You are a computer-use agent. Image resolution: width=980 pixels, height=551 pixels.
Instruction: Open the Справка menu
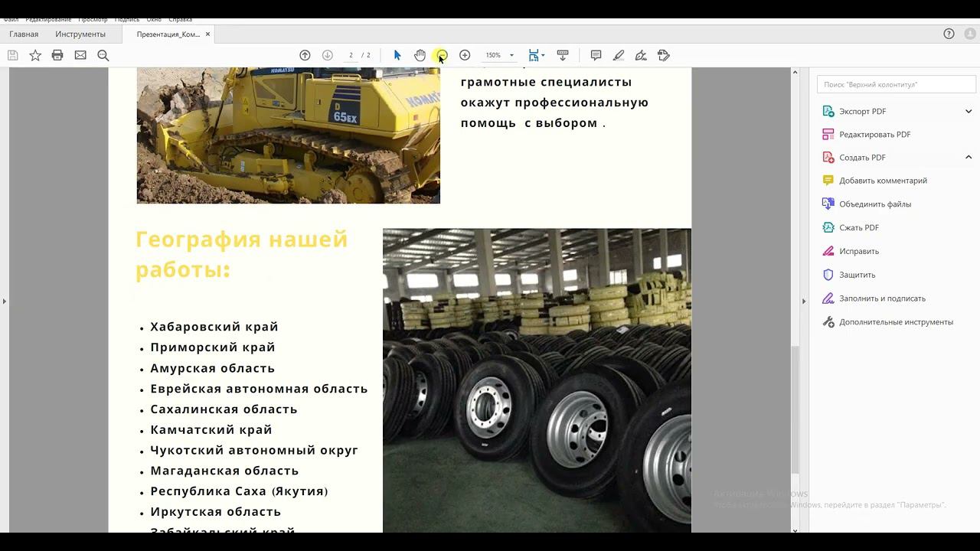click(x=180, y=19)
